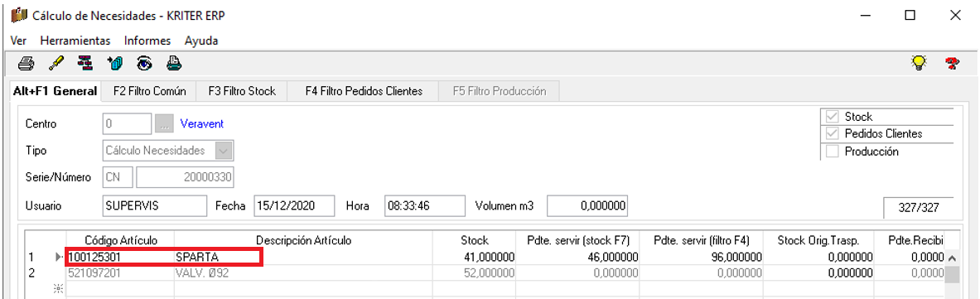Click the black-and-white printer icon in toolbar
Screen dimensions: 980x299
tap(26, 63)
